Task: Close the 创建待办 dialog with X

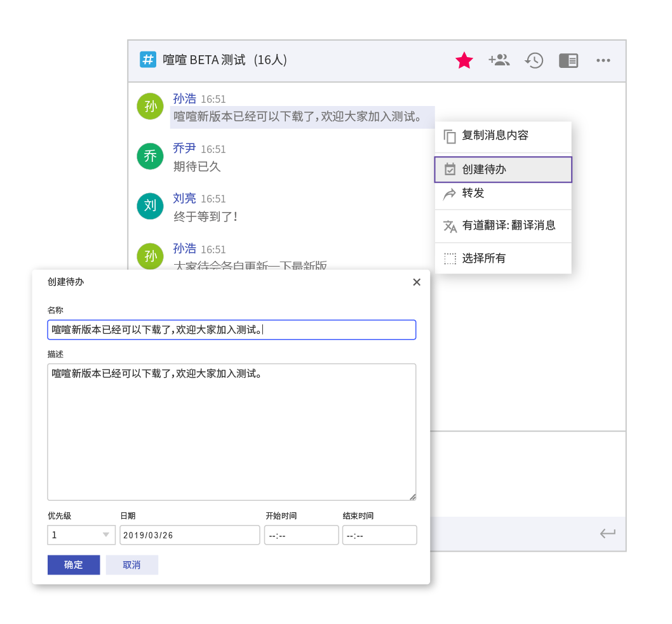Action: pyautogui.click(x=417, y=282)
